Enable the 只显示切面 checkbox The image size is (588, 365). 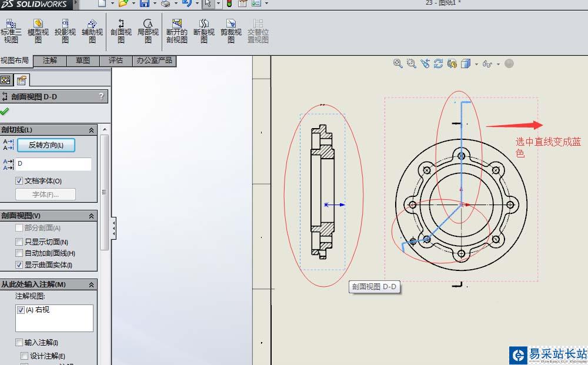[x=19, y=242]
